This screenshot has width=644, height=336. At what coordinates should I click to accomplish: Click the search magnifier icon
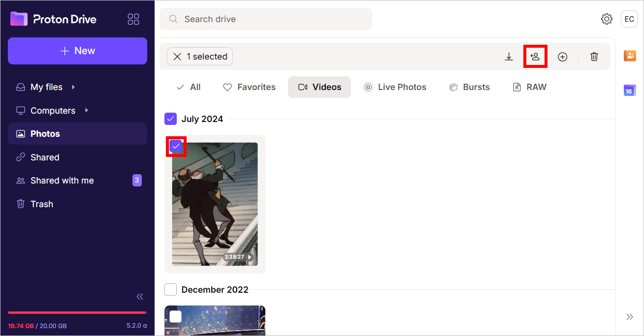click(173, 19)
